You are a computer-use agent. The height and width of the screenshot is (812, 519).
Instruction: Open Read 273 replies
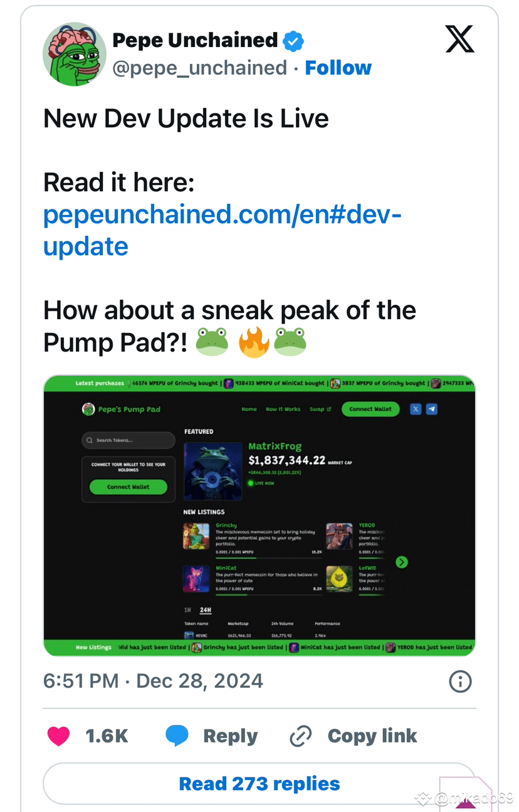(x=259, y=783)
